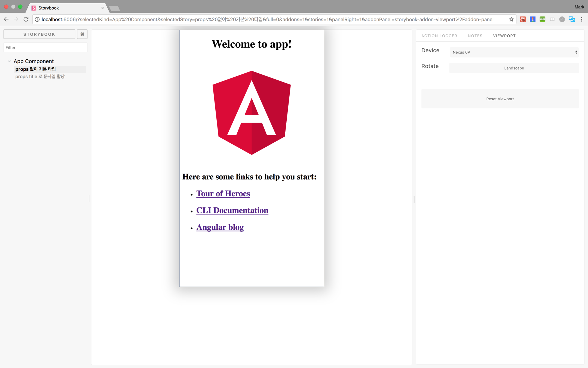Open the Lighthouse extension icon
The height and width of the screenshot is (368, 588).
[532, 19]
